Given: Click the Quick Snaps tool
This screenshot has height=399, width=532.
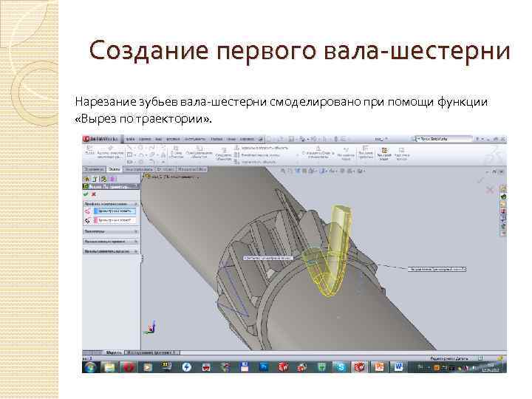Looking at the screenshot, I should (366, 152).
